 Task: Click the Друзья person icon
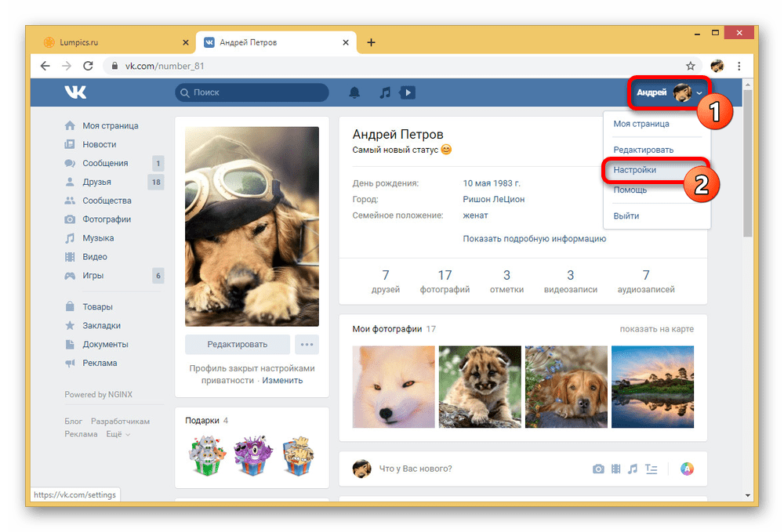pyautogui.click(x=70, y=182)
